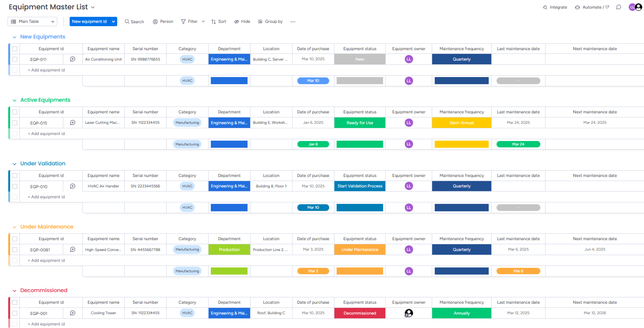The image size is (644, 328).
Task: Select all in Decommissioned header checkbox
Action: click(x=15, y=303)
